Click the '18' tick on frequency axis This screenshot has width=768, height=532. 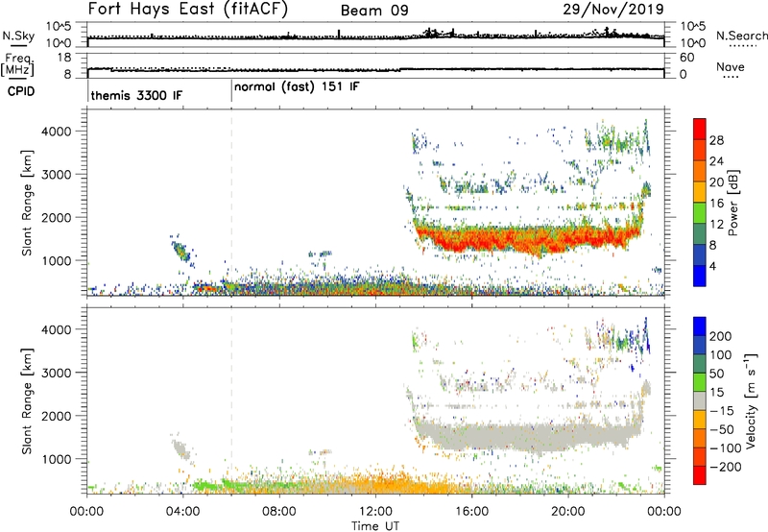click(64, 58)
